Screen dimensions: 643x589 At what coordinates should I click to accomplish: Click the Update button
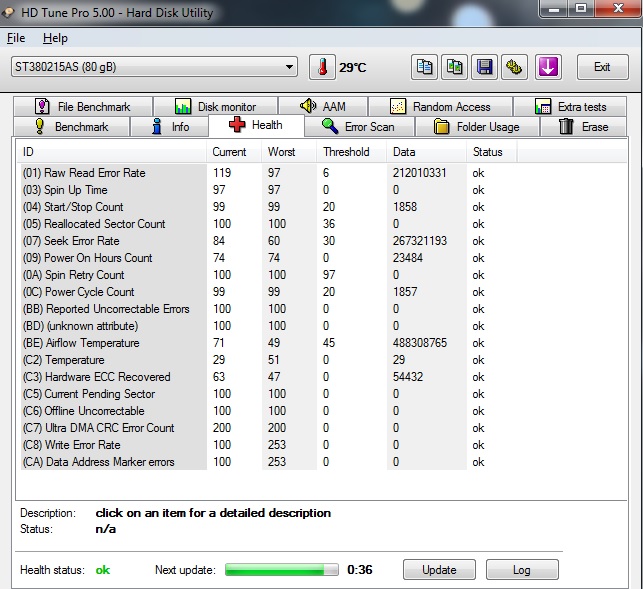[439, 570]
